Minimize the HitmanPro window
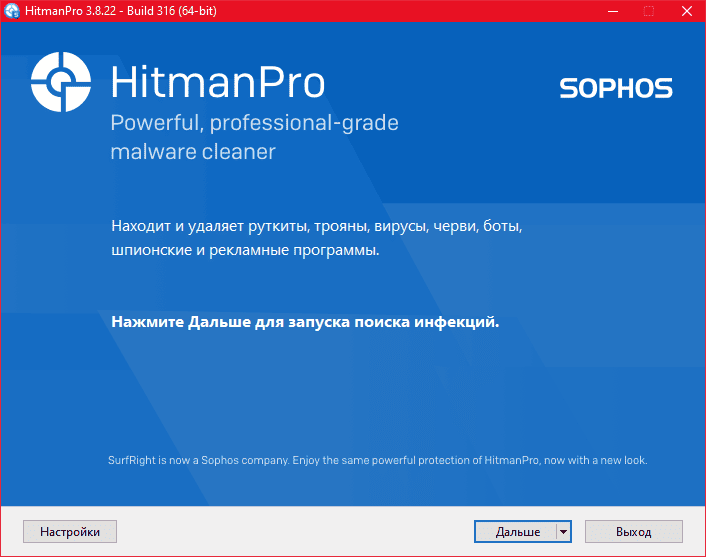Viewport: 706px width, 557px height. [613, 11]
